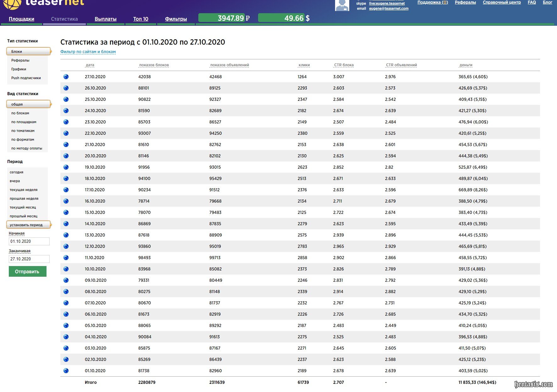Click the user avatar icon in header
This screenshot has width=557, height=392.
point(342,5)
